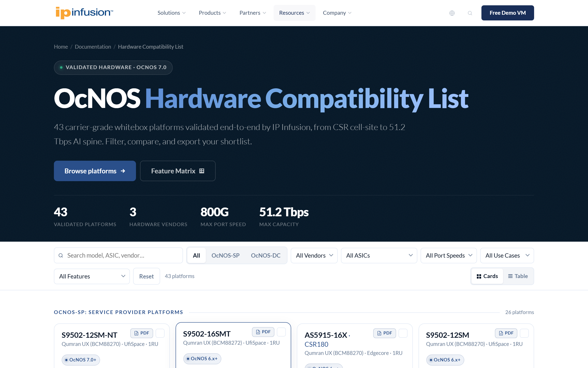The height and width of the screenshot is (368, 588).
Task: Expand the Resources menu
Action: tap(294, 13)
